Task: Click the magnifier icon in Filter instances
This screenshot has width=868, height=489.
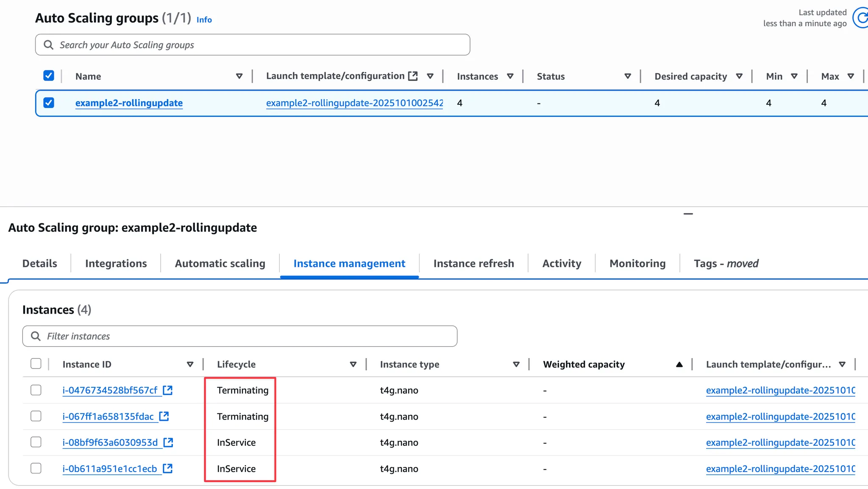Action: click(x=36, y=336)
